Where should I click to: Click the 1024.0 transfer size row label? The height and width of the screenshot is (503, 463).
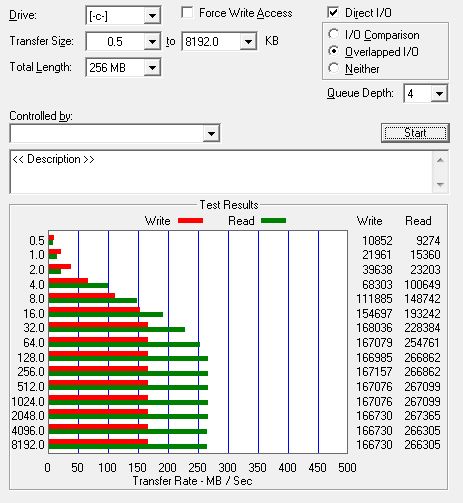click(x=28, y=402)
